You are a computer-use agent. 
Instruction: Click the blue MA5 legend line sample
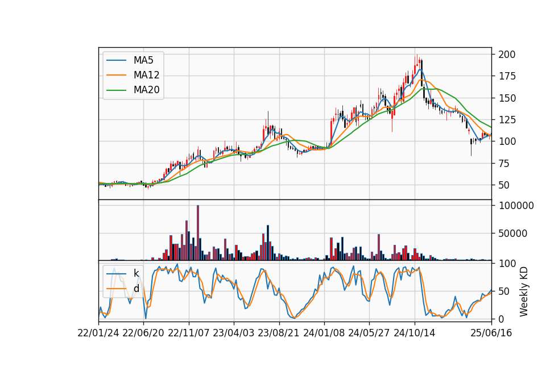tap(116, 60)
